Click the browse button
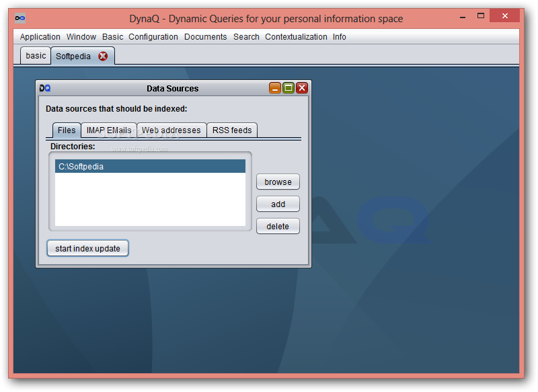 point(278,182)
